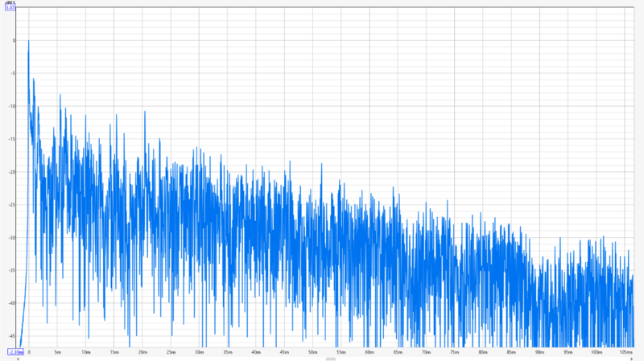Click the impulse peak at 0 dB
644x361 pixels.
pos(28,41)
